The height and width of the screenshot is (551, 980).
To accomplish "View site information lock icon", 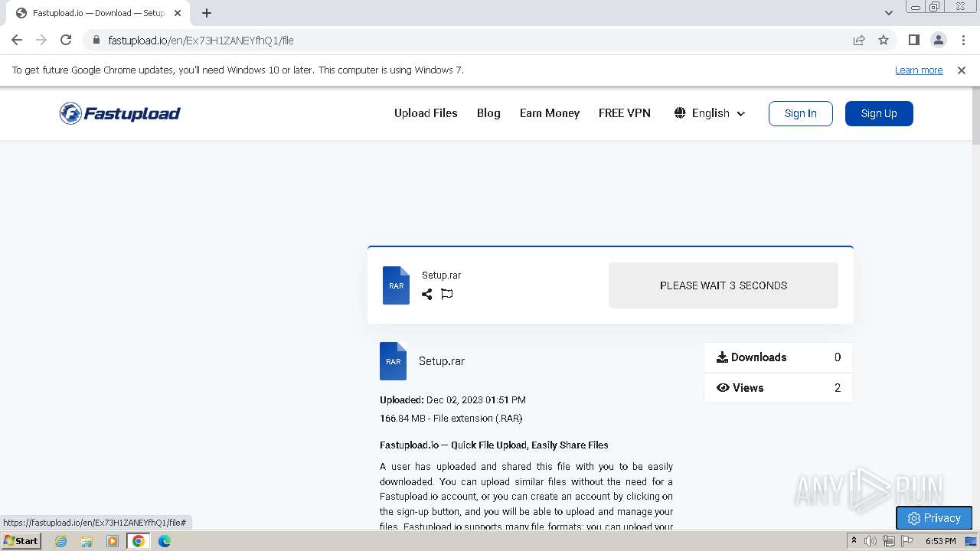I will click(96, 40).
